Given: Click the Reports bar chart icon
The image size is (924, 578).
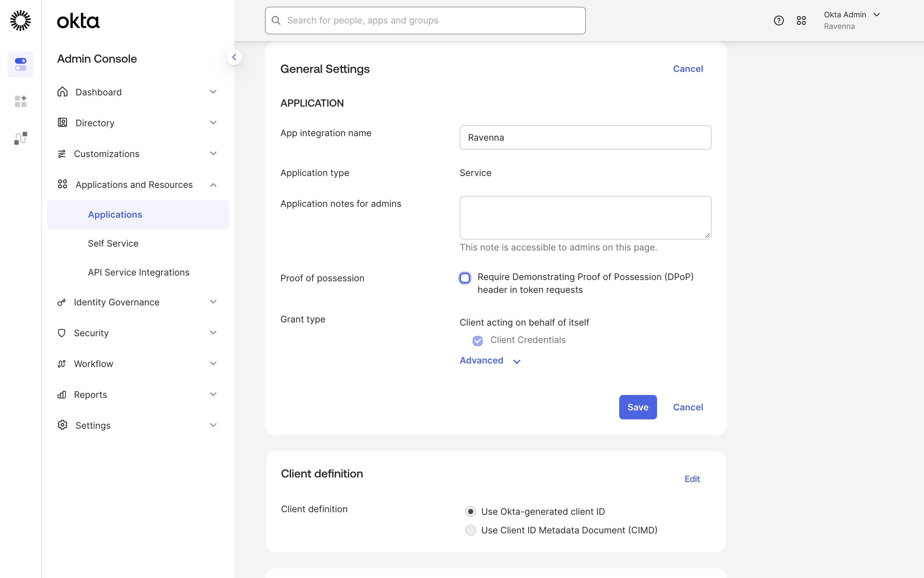Looking at the screenshot, I should coord(62,395).
